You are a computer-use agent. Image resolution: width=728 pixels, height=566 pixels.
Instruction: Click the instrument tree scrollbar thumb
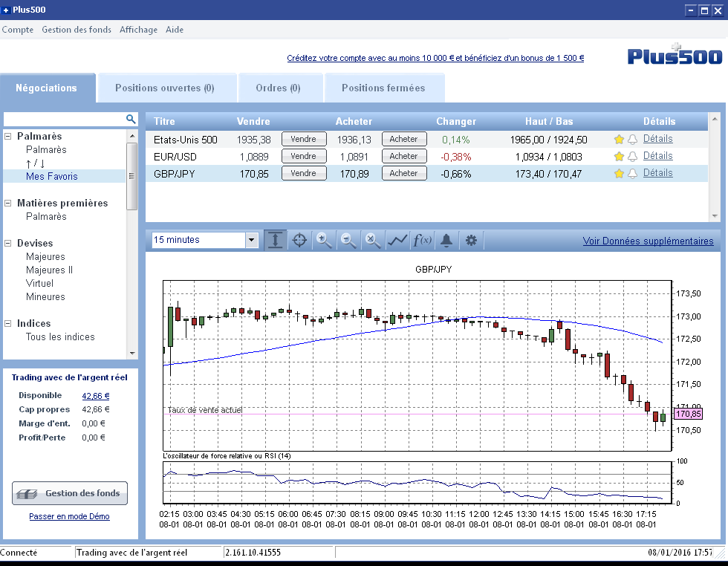coord(132,177)
